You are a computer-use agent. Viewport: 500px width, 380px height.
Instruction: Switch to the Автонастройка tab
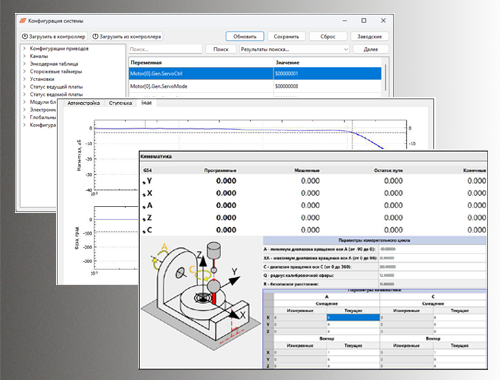(84, 103)
